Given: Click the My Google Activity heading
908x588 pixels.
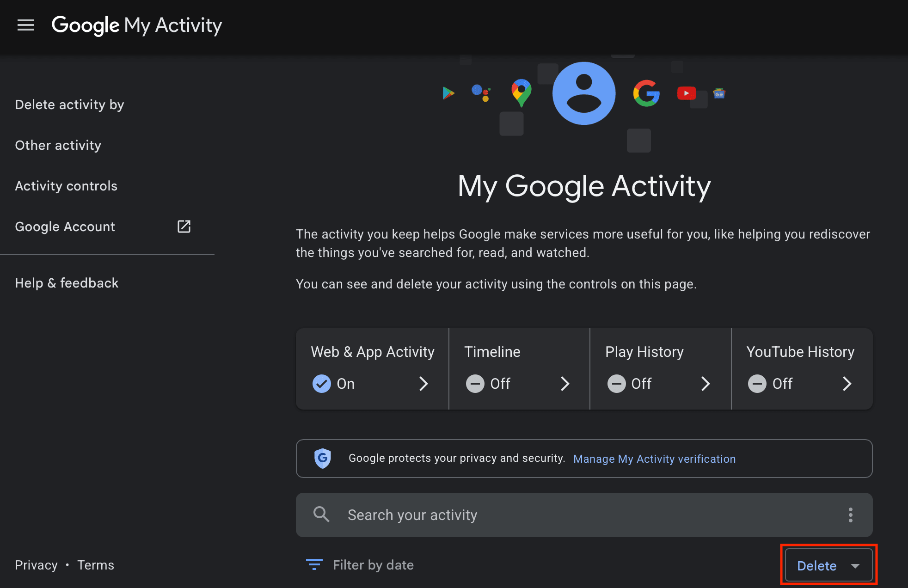Looking at the screenshot, I should (584, 186).
